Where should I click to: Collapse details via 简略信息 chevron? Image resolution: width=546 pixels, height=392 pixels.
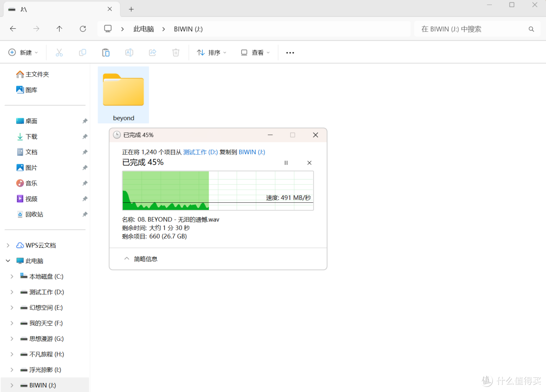tap(127, 258)
